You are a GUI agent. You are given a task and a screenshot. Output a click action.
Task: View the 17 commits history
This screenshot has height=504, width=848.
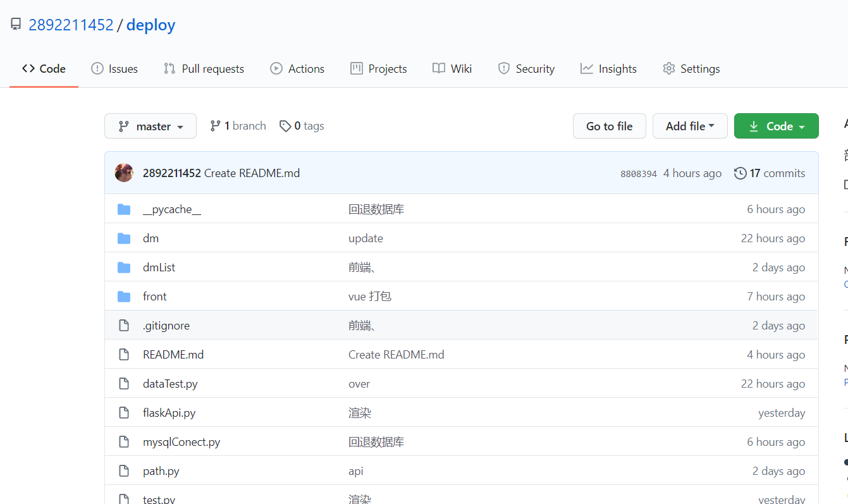pos(770,173)
